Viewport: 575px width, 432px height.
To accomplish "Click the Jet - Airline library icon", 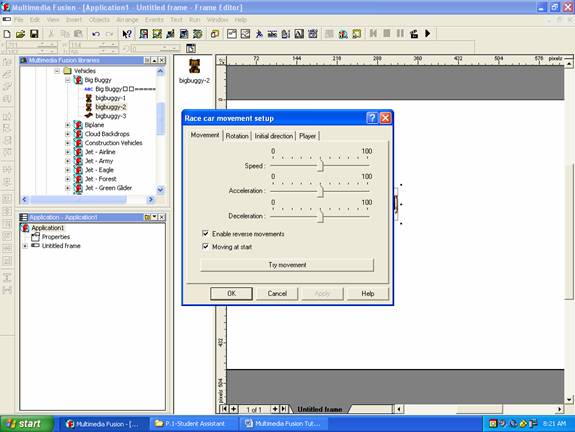I will [78, 152].
